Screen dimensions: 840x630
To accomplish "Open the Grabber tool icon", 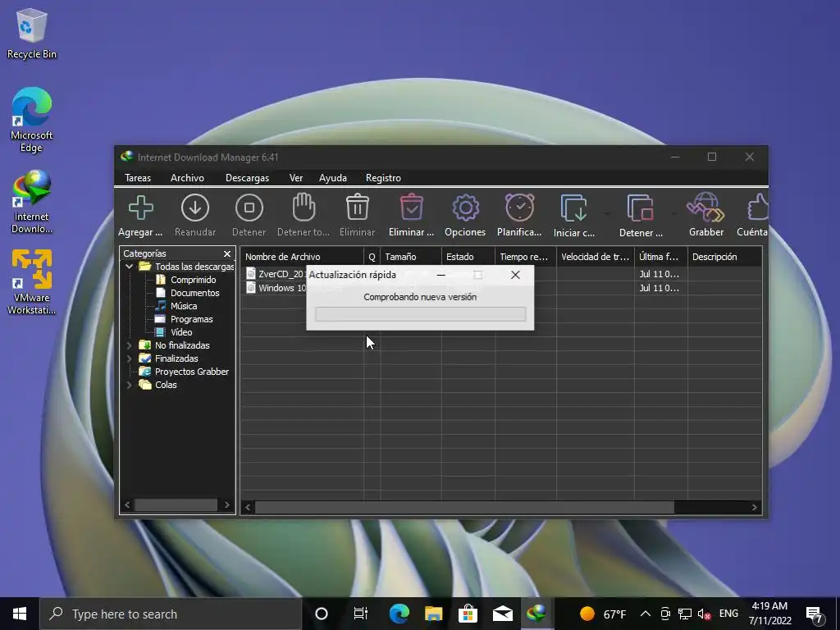I will point(706,208).
